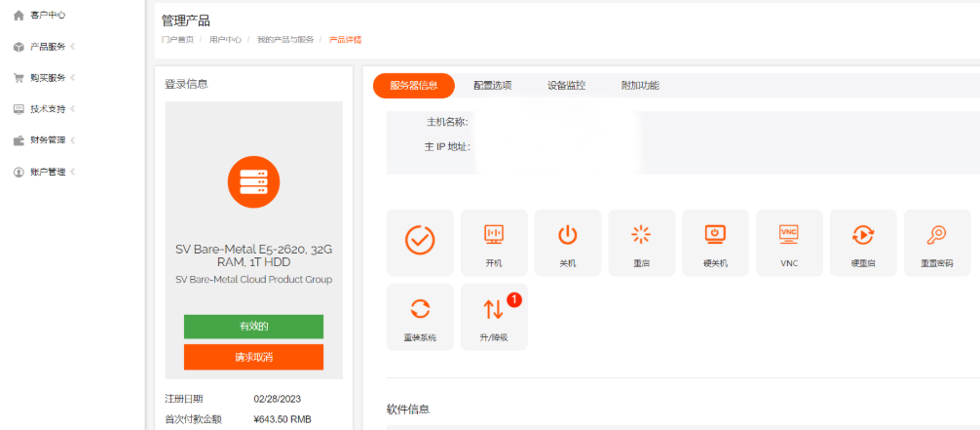The image size is (980, 430).
Task: Trigger hard reboot via 硬重启
Action: [x=863, y=243]
